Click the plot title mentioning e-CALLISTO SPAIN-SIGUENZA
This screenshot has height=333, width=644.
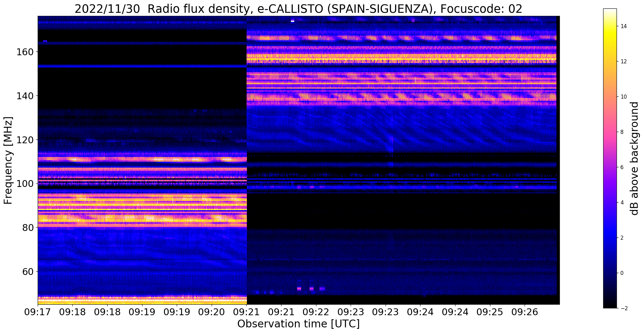pyautogui.click(x=298, y=9)
